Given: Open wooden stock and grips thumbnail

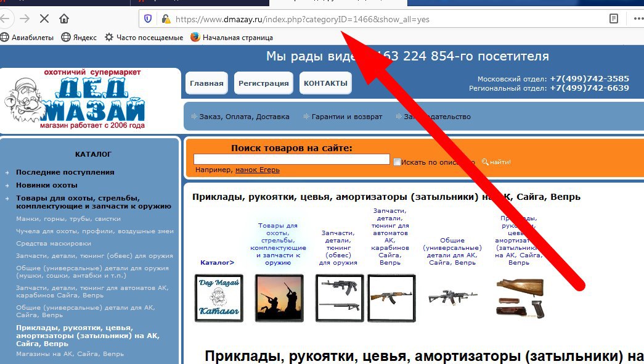Looking at the screenshot, I should 520,298.
